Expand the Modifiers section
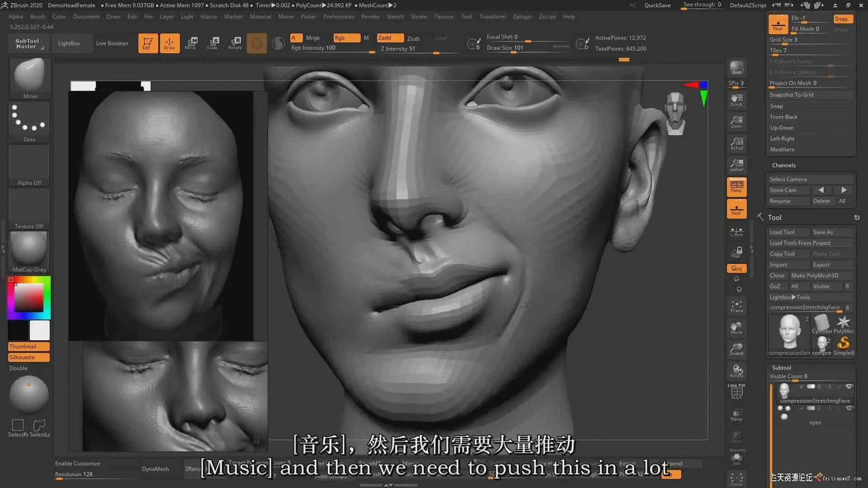This screenshot has height=488, width=868. (x=782, y=150)
